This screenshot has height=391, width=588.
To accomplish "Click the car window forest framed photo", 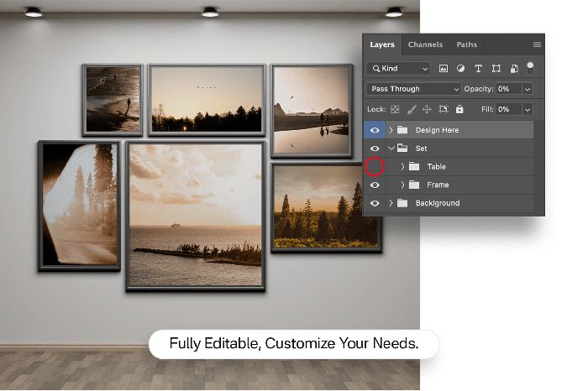I will 79,206.
